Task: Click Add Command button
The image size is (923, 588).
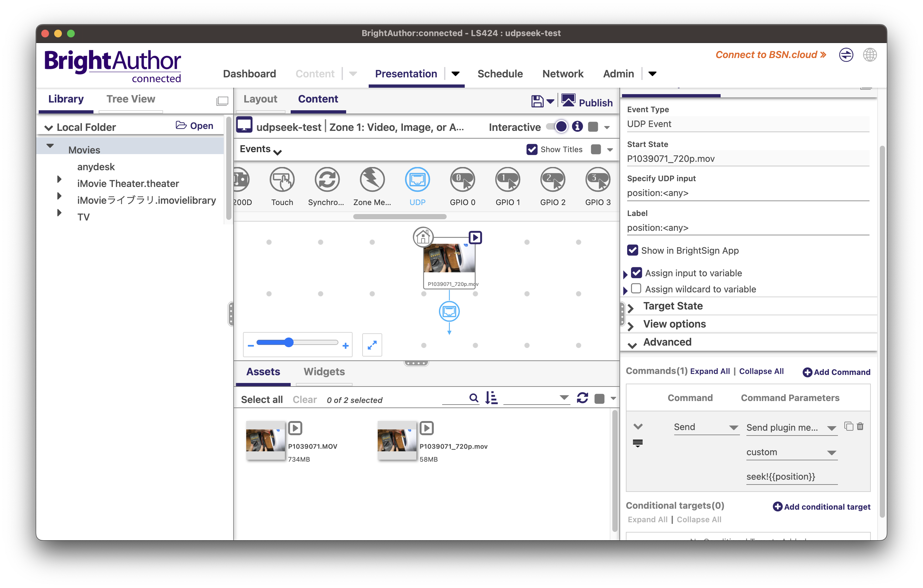Action: click(836, 372)
